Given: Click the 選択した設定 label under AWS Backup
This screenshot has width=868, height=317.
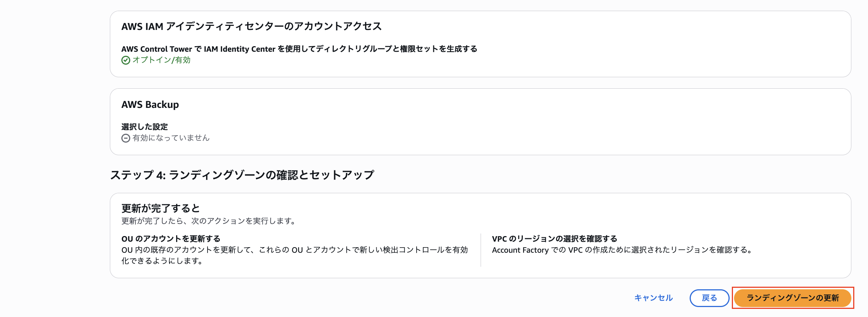Looking at the screenshot, I should tap(144, 126).
